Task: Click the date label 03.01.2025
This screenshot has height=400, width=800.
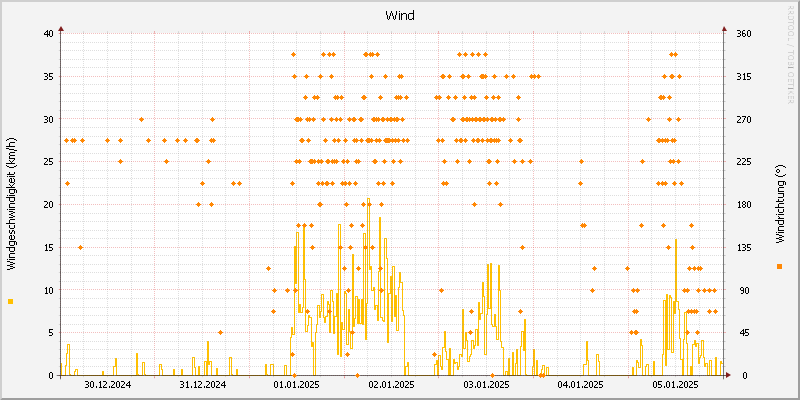Action: pos(486,385)
